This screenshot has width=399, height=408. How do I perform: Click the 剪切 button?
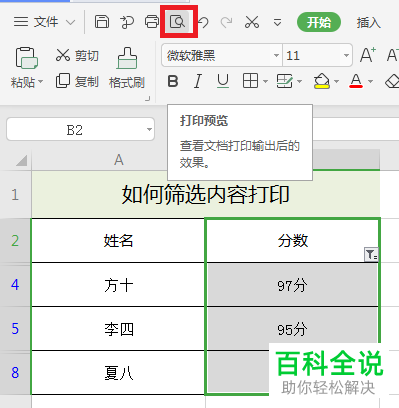click(x=77, y=55)
